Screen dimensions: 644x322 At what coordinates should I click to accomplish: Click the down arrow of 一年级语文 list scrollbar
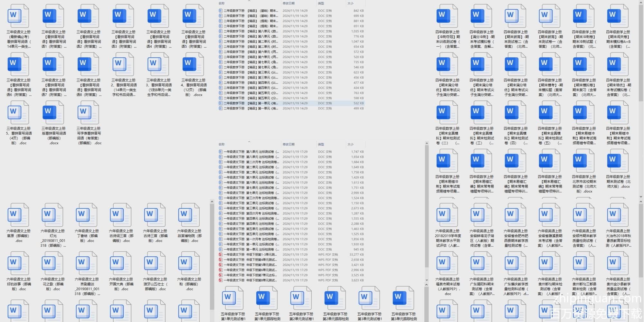[427, 280]
